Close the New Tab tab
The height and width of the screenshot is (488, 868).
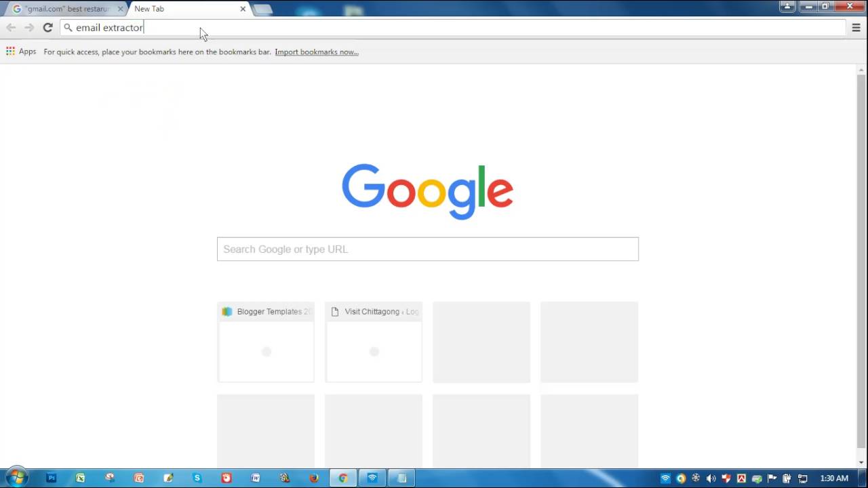click(243, 9)
